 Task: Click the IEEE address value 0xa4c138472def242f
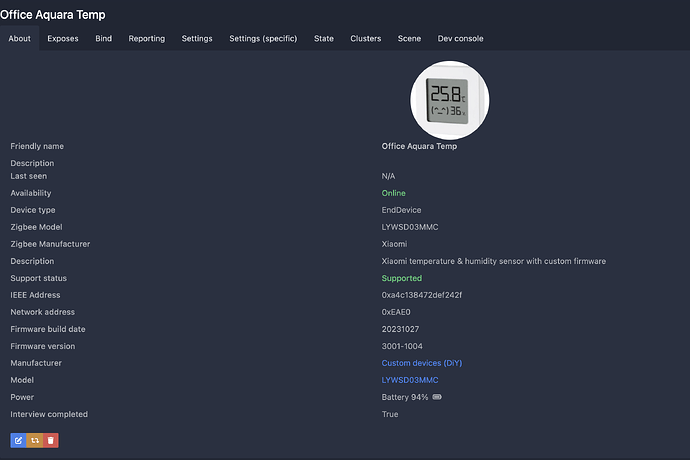[422, 295]
